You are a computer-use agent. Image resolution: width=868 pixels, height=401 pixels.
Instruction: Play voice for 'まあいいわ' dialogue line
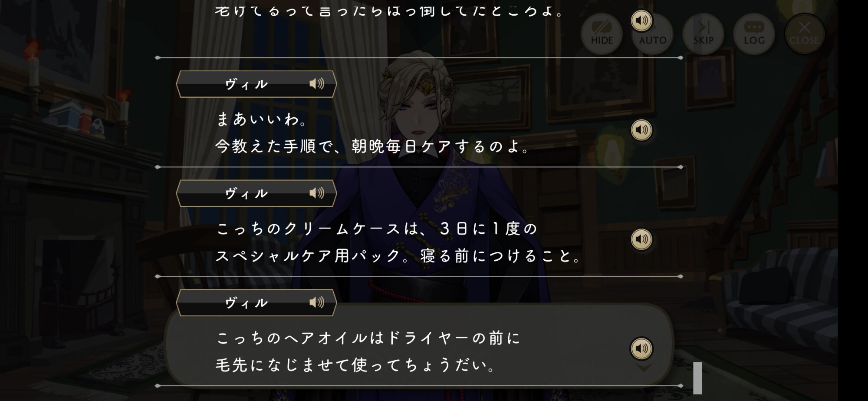coord(641,130)
